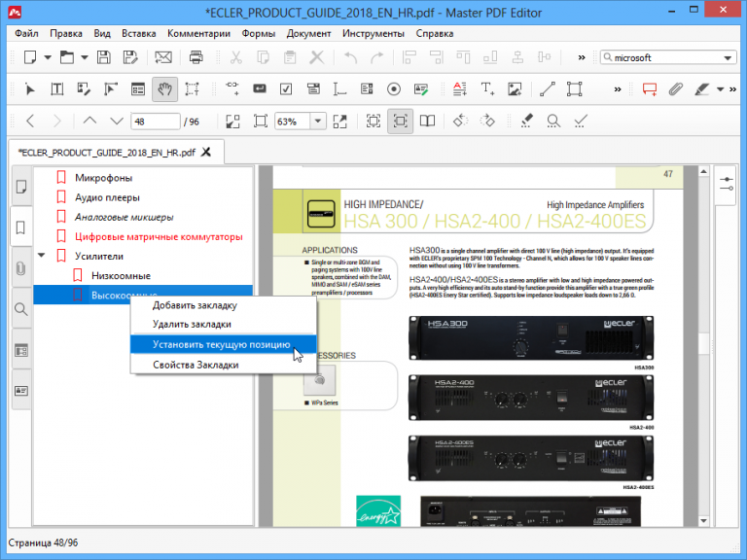The image size is (747, 560).
Task: Rotate the page counterclockwise
Action: 460,121
